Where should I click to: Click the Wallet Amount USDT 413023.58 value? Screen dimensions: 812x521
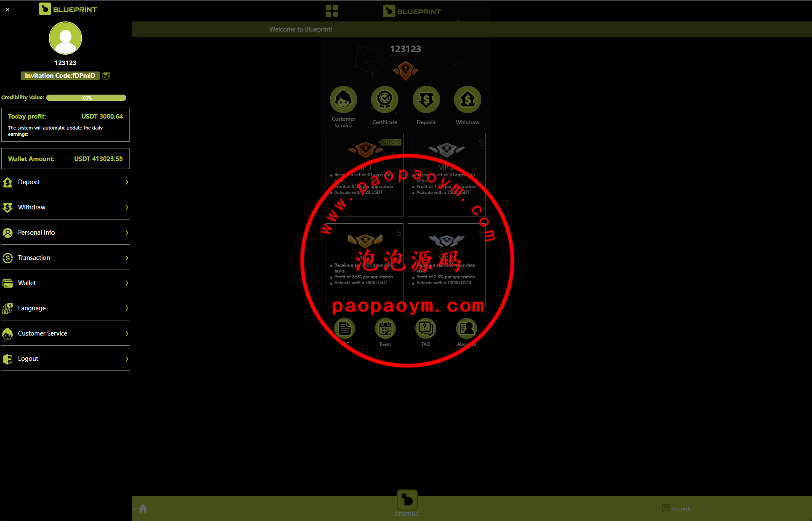pyautogui.click(x=98, y=159)
